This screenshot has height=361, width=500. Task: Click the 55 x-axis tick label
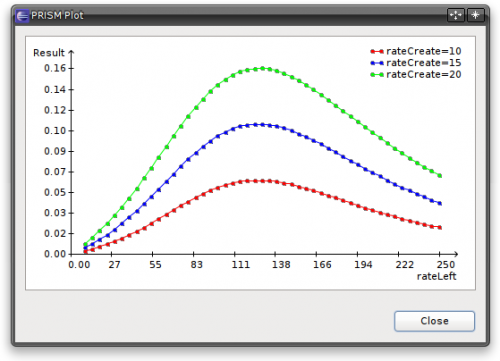click(155, 265)
